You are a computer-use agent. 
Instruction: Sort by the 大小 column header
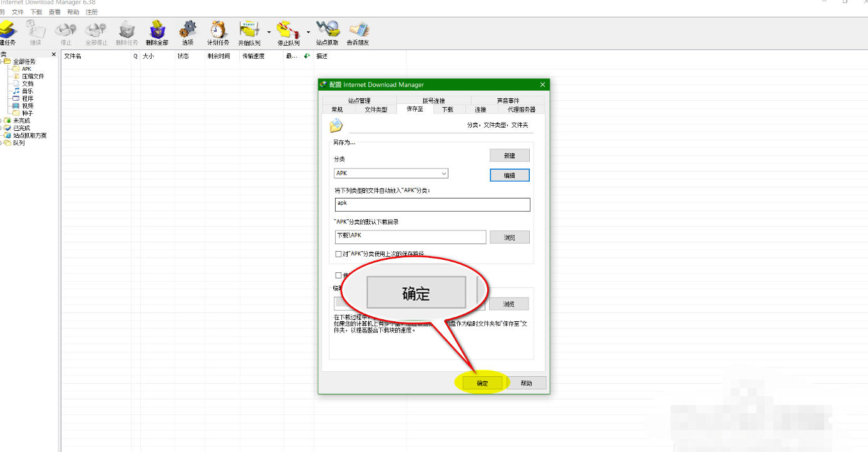click(x=157, y=56)
